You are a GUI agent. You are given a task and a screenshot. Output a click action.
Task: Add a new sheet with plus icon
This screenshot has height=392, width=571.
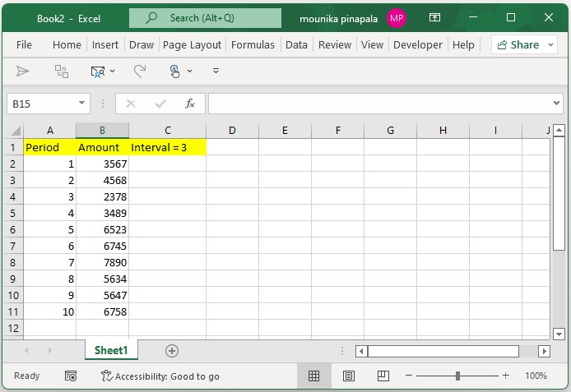pos(172,351)
